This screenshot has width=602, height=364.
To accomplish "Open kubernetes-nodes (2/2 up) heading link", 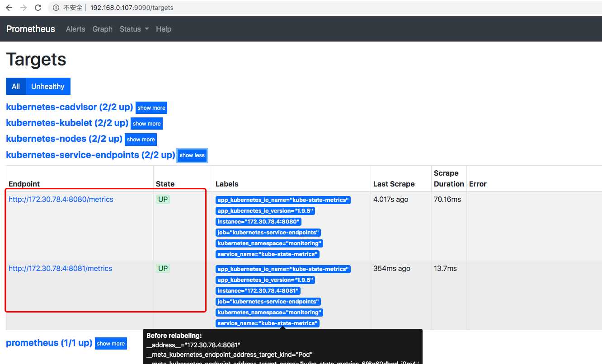I will point(64,139).
